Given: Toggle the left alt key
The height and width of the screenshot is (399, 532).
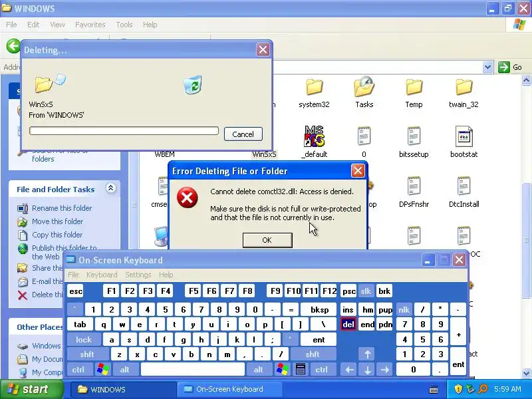Looking at the screenshot, I should (125, 369).
